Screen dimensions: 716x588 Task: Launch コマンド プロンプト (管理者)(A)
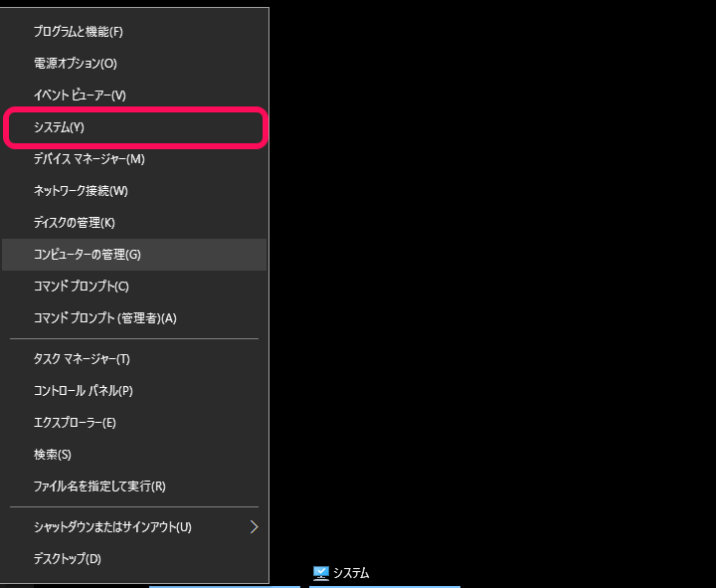click(134, 318)
